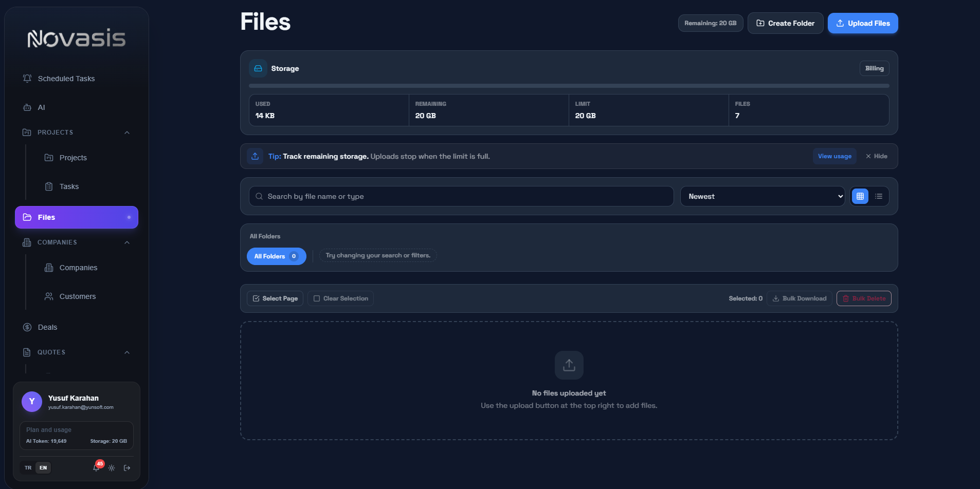The height and width of the screenshot is (489, 980).
Task: Collapse the COMPANIES section
Action: point(127,242)
